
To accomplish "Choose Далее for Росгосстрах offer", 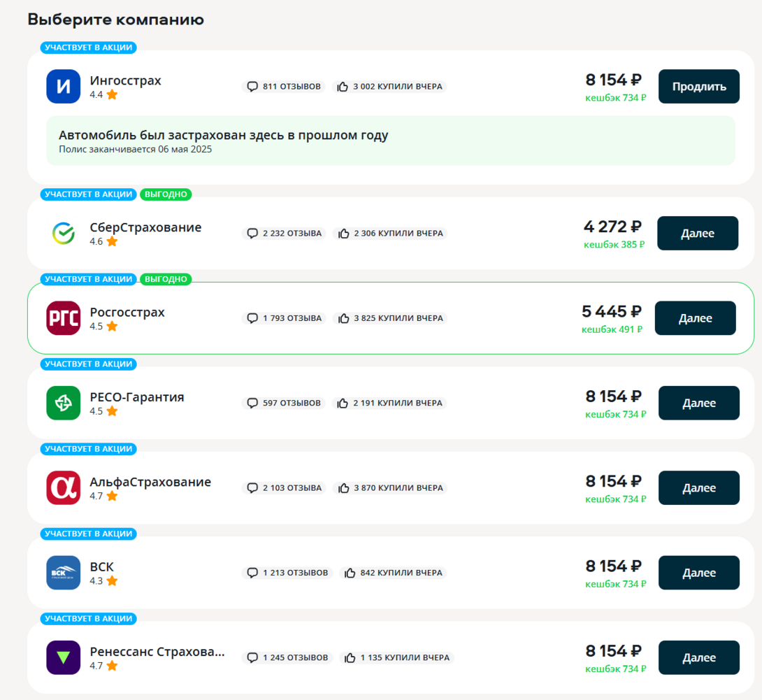I will (695, 318).
